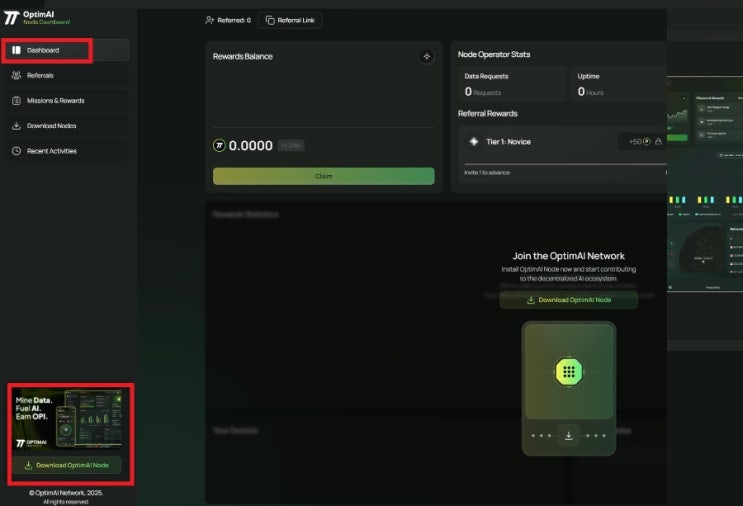Open Missions & Rewards in the sidebar
This screenshot has height=506, width=743.
click(66, 100)
